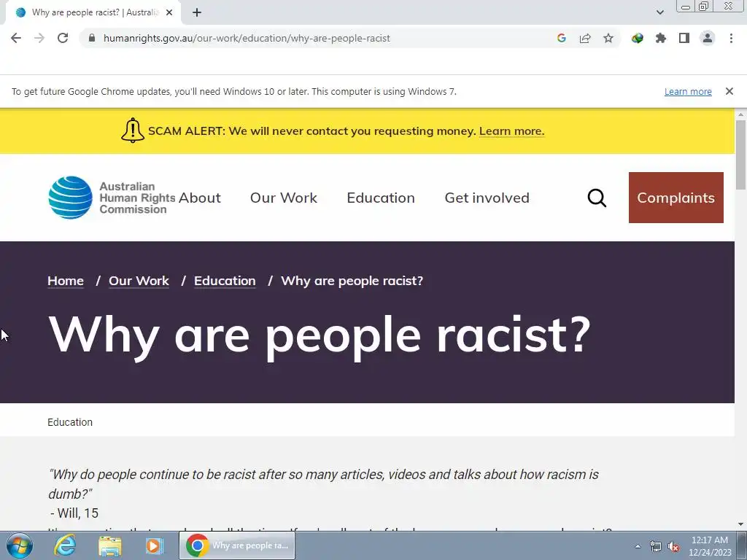Open the Get involved navigation menu
This screenshot has height=560, width=747.
[x=487, y=198]
